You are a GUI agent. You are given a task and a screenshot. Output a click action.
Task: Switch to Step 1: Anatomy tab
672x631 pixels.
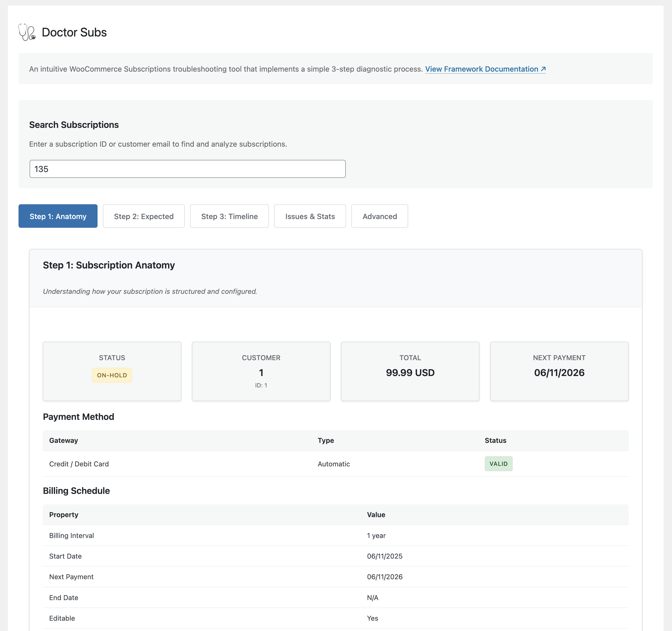click(x=58, y=216)
